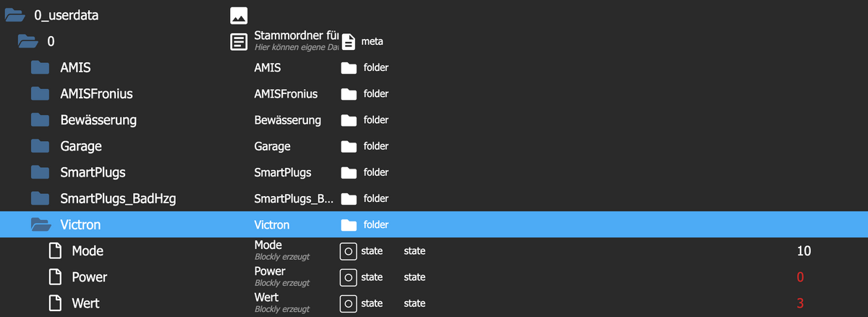Click the red Power value 0
868x317 pixels.
coord(800,277)
